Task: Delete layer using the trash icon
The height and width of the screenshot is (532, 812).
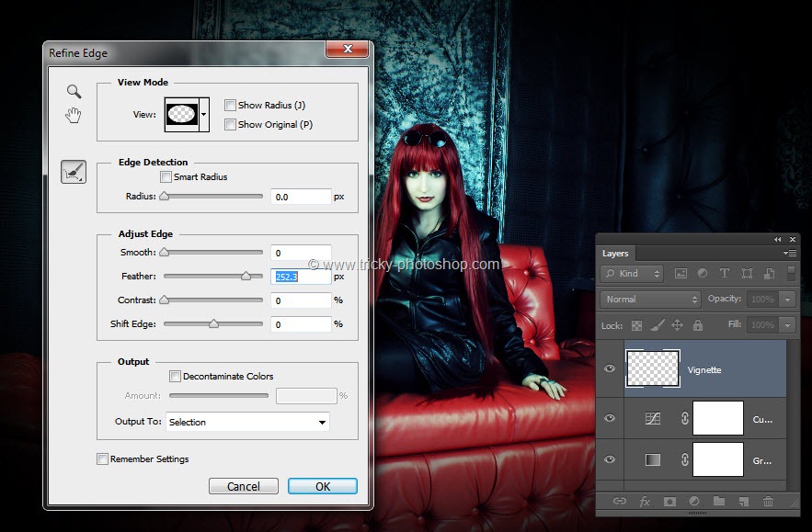Action: 768,502
